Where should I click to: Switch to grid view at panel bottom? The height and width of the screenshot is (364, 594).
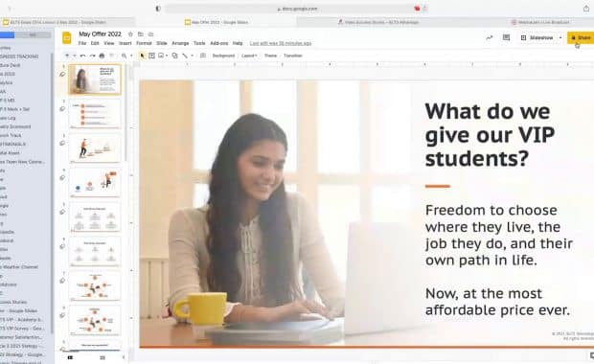[x=103, y=357]
